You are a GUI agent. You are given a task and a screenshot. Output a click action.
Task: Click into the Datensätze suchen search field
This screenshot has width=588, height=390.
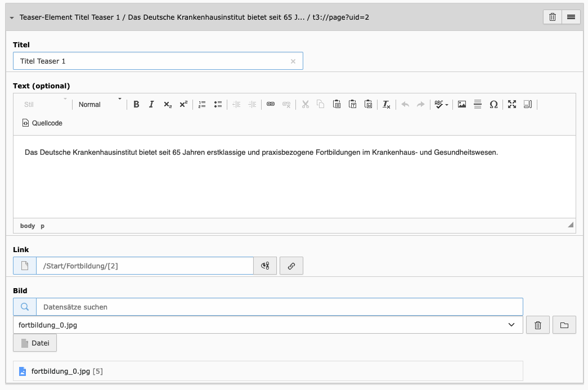(x=279, y=307)
